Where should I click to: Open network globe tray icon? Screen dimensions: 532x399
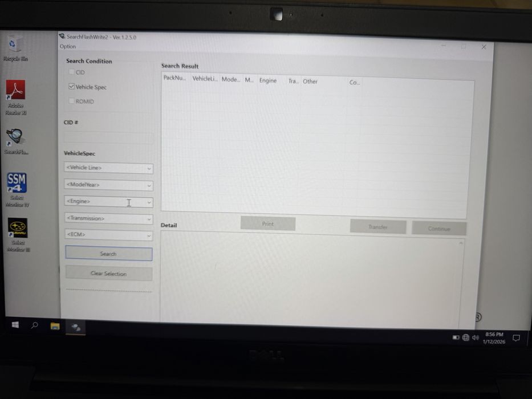[x=466, y=337]
